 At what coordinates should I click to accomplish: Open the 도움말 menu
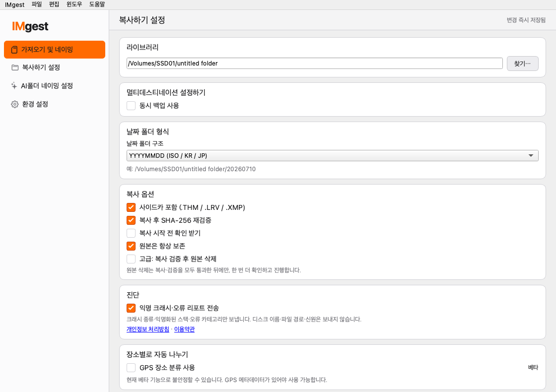[97, 4]
